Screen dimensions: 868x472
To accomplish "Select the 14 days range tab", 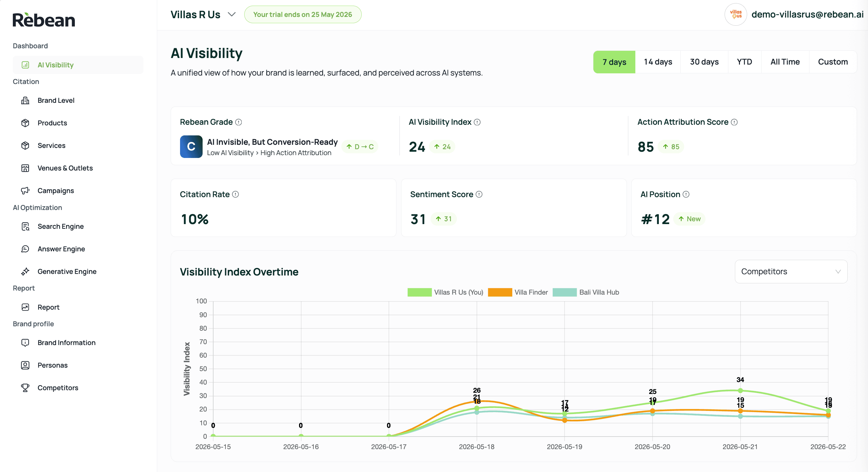I will 658,62.
